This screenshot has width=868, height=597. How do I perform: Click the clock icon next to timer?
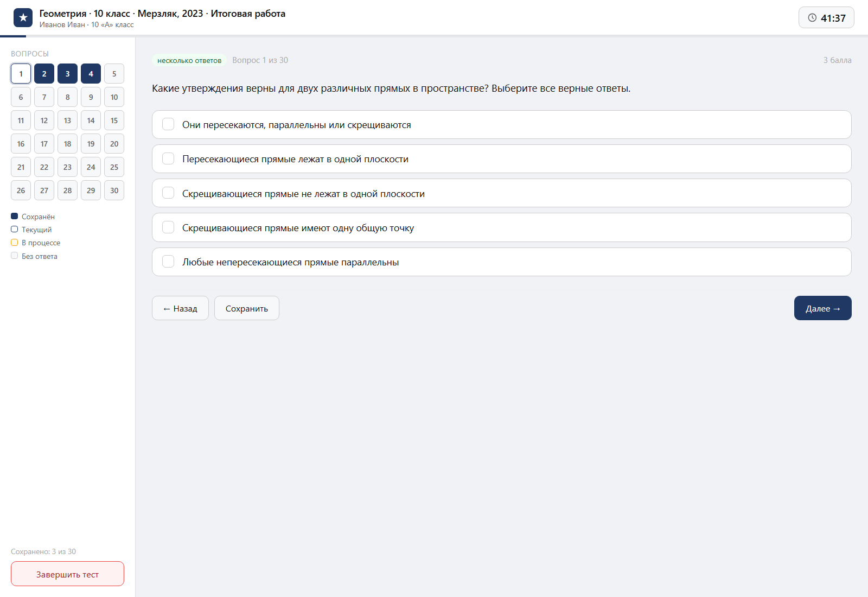(812, 18)
